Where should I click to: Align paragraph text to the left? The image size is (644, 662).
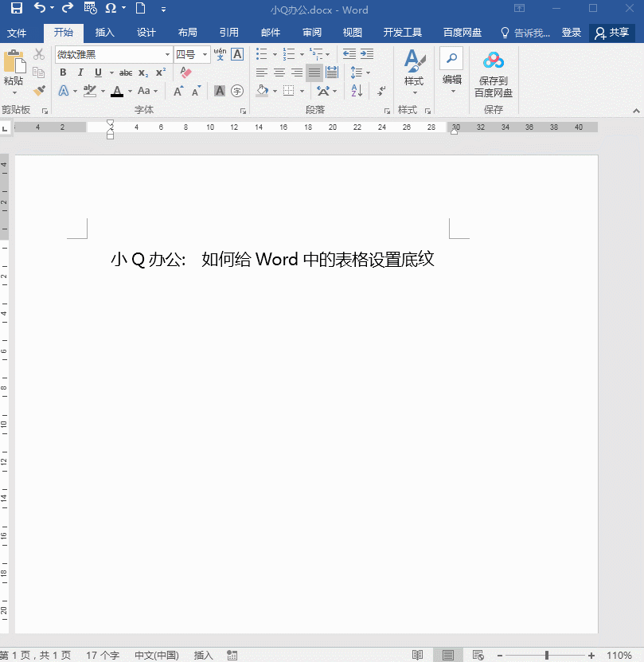point(262,72)
